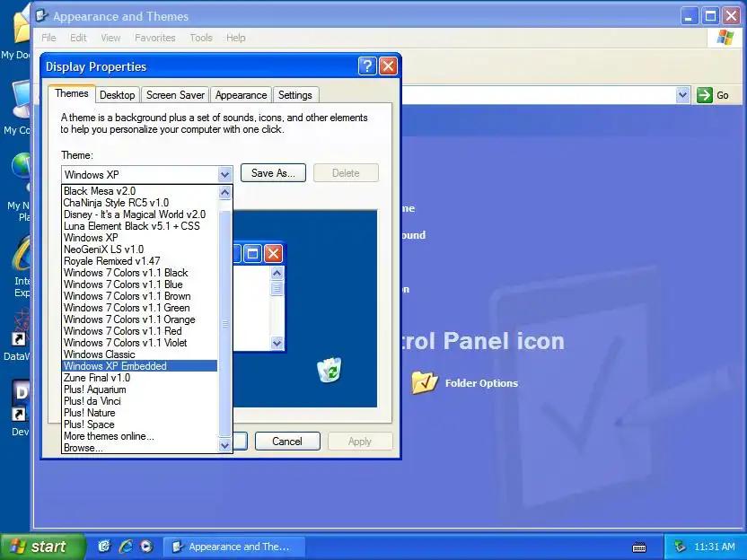Screen dimensions: 747x560
Task: Switch to the Themes tab
Action: coord(72,93)
